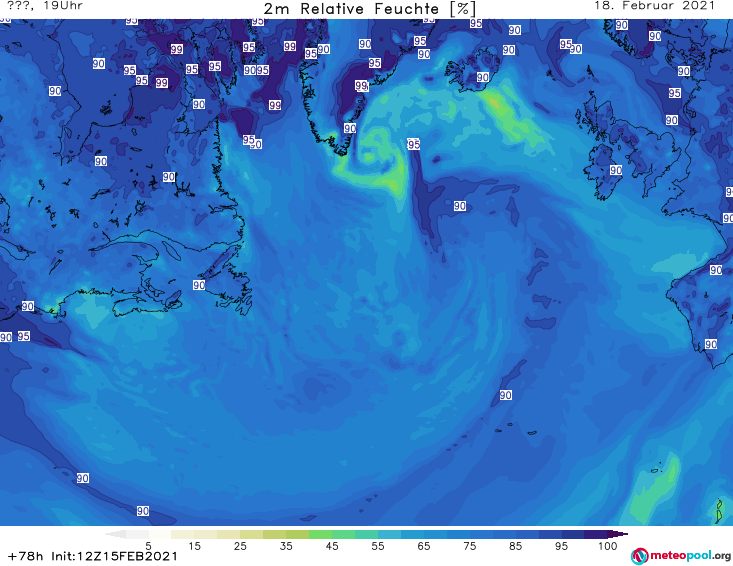Click the '45' tick label on color scale

click(332, 546)
